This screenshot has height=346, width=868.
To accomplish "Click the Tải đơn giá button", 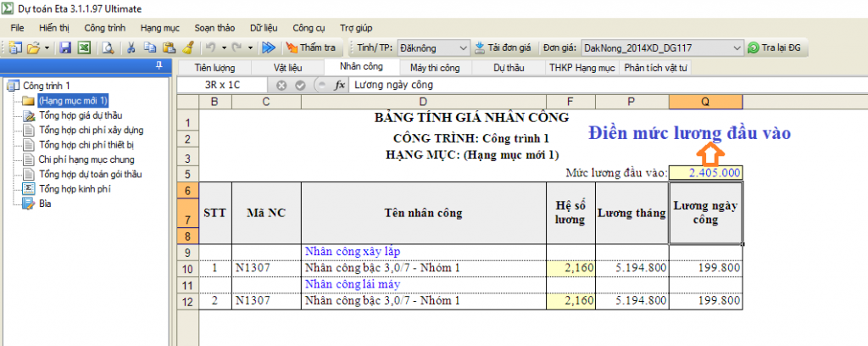I will [x=504, y=48].
